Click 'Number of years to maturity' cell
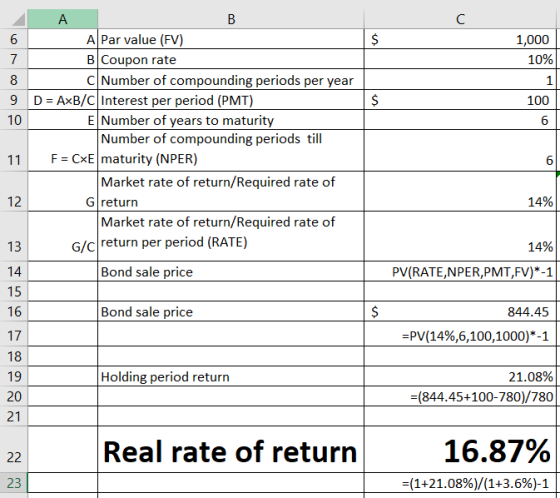The image size is (560, 498). pos(231,120)
